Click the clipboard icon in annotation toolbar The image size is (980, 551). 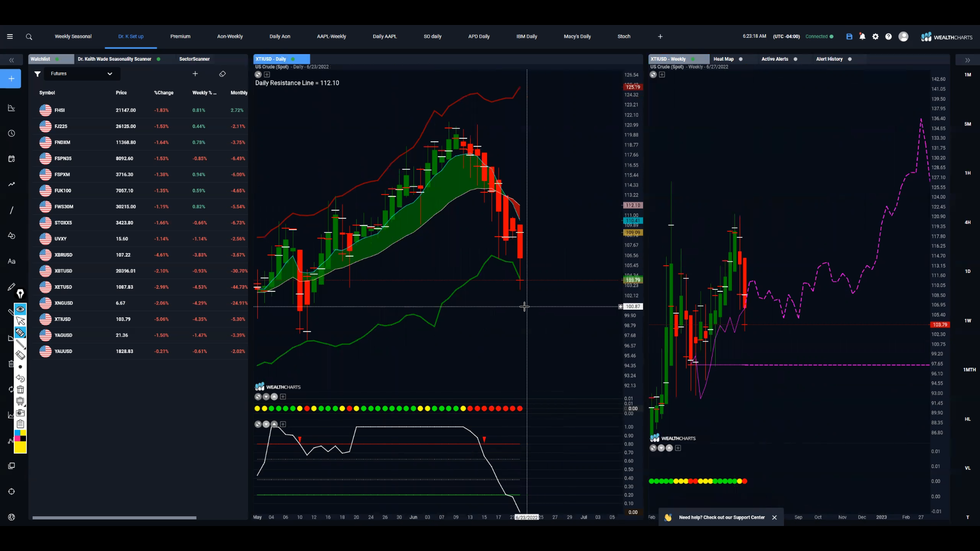20,424
